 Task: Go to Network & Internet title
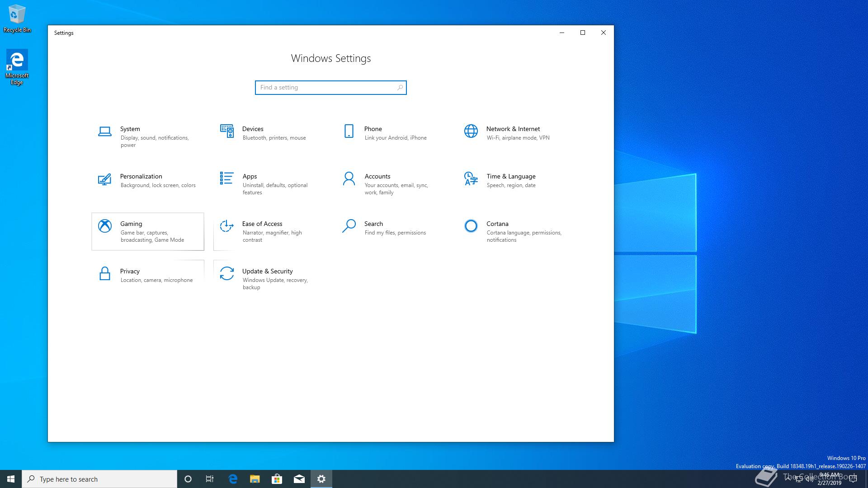pyautogui.click(x=513, y=129)
